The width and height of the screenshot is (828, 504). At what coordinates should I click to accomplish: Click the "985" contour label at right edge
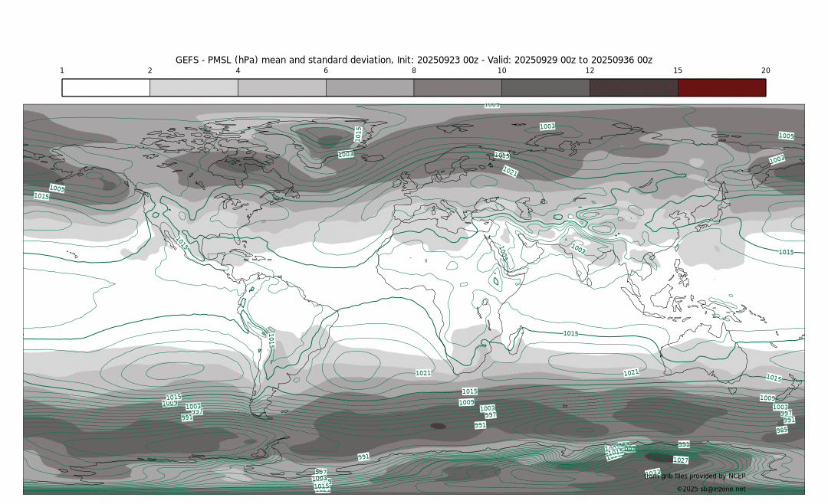[781, 430]
